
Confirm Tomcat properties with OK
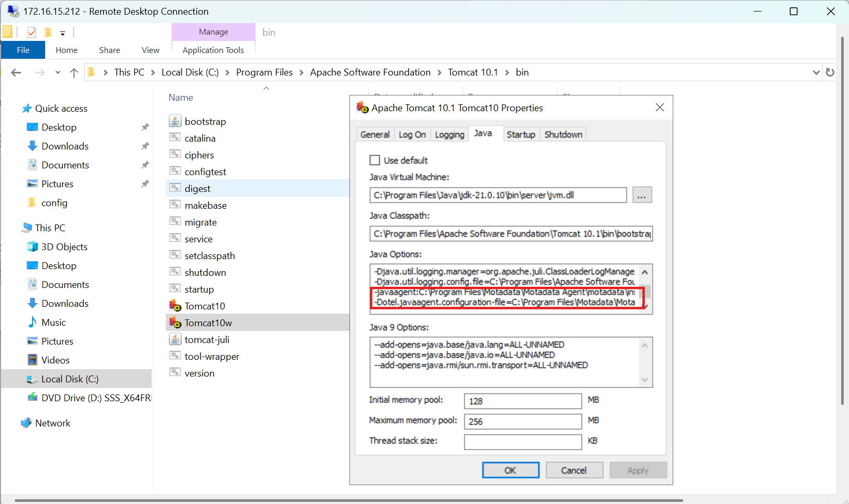pyautogui.click(x=511, y=470)
